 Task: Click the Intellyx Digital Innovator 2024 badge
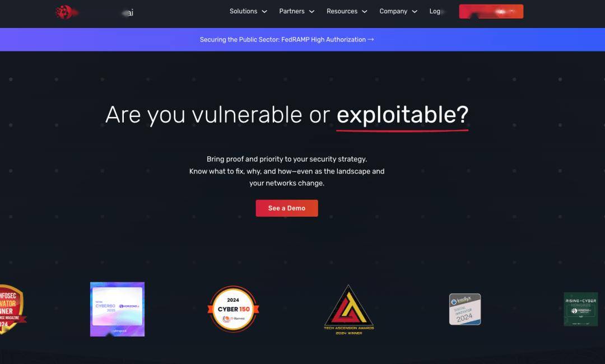tap(465, 309)
